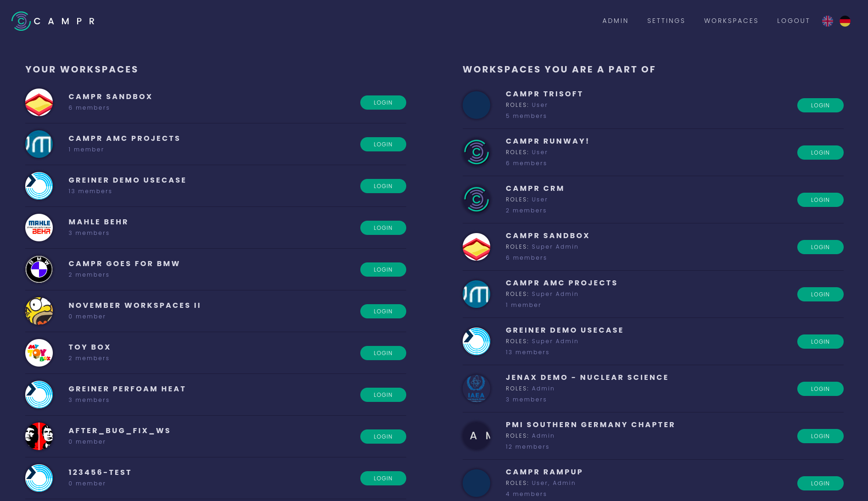Click the November Workspaces II Homer avatar
This screenshot has height=501, width=868.
point(39,311)
